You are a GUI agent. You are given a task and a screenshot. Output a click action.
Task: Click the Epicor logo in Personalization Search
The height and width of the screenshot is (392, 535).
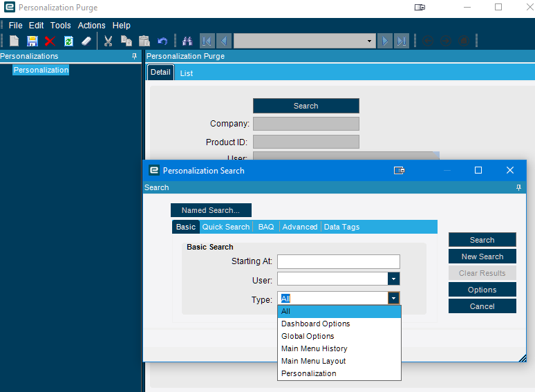pyautogui.click(x=154, y=170)
